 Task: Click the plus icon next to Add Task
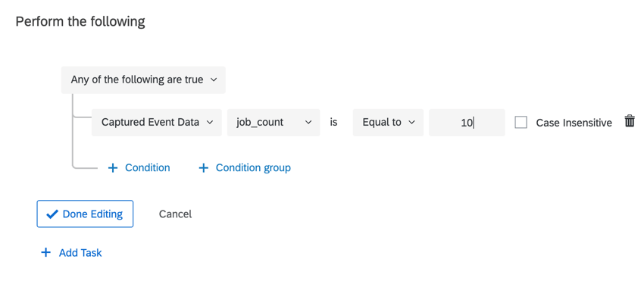[x=45, y=252]
